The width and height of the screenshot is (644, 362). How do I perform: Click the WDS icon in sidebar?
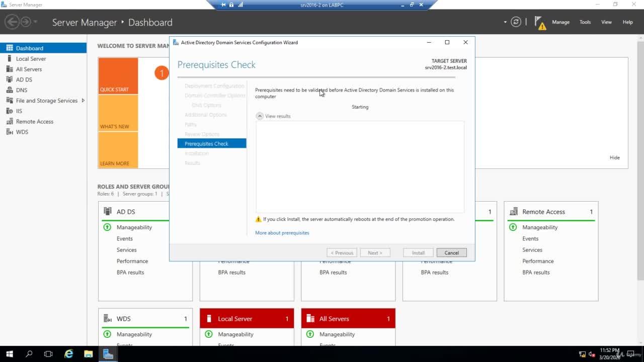(10, 132)
